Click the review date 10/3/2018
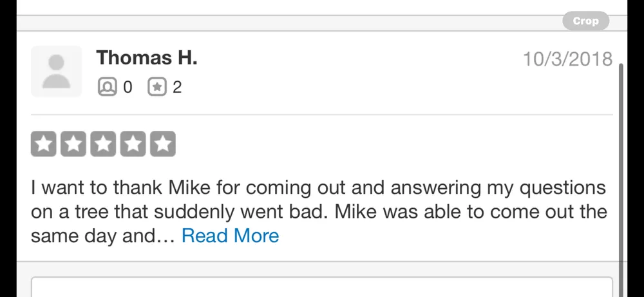 (x=567, y=59)
